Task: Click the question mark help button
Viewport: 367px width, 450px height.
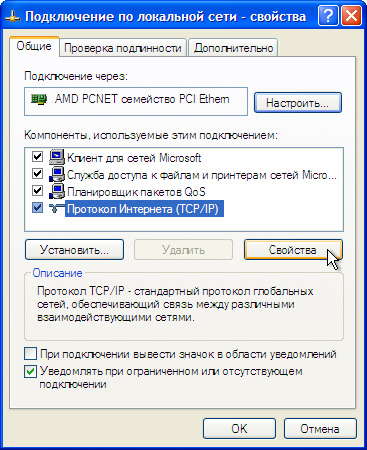Action: click(328, 16)
